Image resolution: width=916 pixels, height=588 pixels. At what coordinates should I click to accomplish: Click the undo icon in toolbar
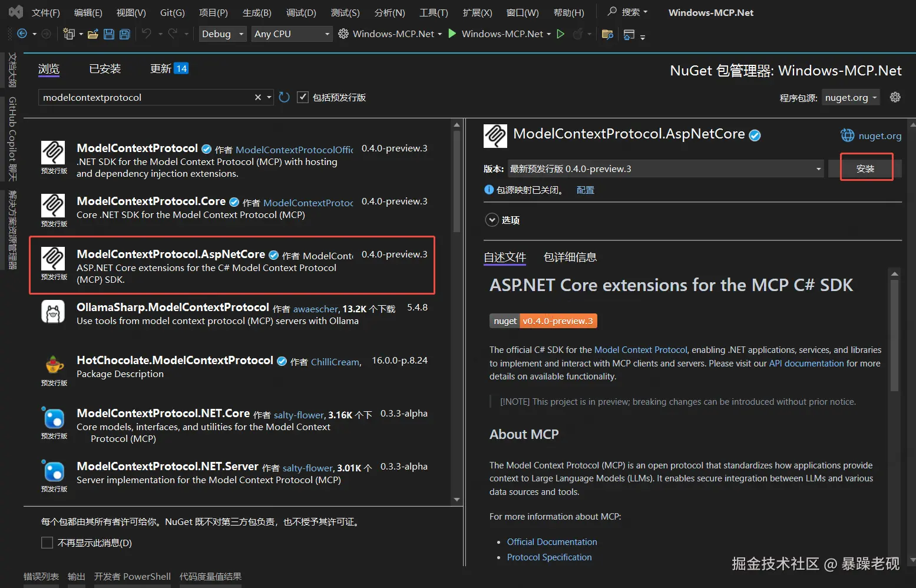click(147, 34)
